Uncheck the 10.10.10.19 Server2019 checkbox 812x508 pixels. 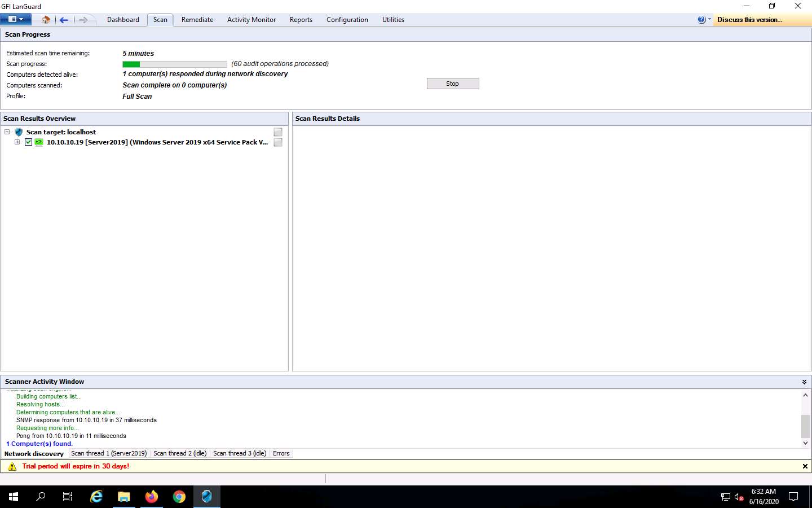(x=28, y=142)
